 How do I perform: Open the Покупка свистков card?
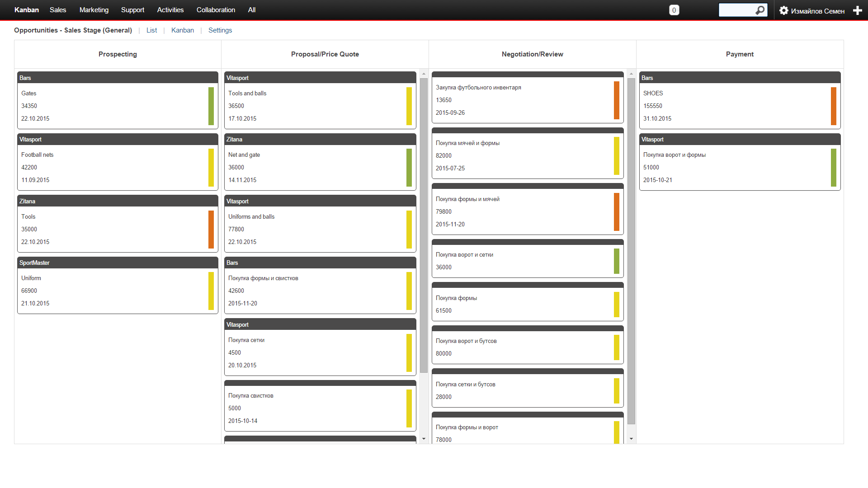(x=320, y=406)
